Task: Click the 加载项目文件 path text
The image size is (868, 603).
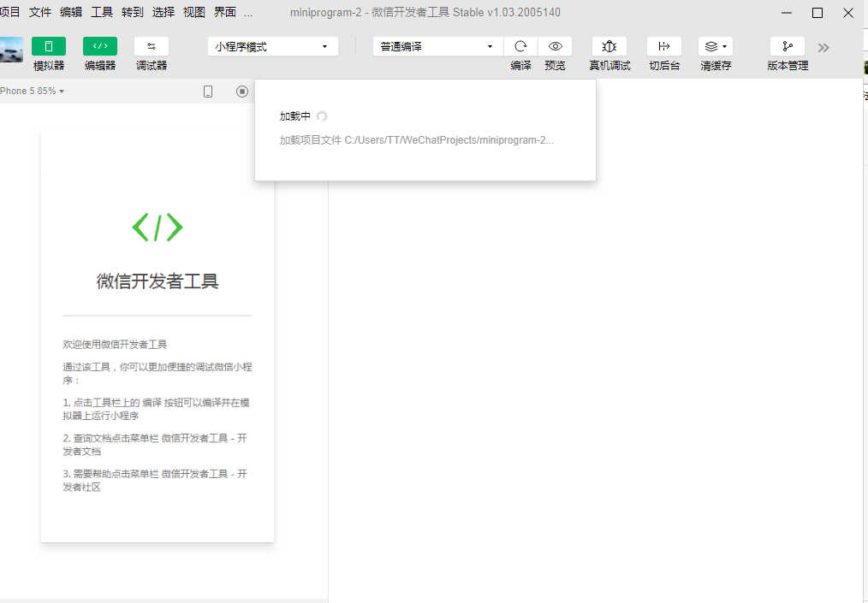Action: [x=417, y=140]
